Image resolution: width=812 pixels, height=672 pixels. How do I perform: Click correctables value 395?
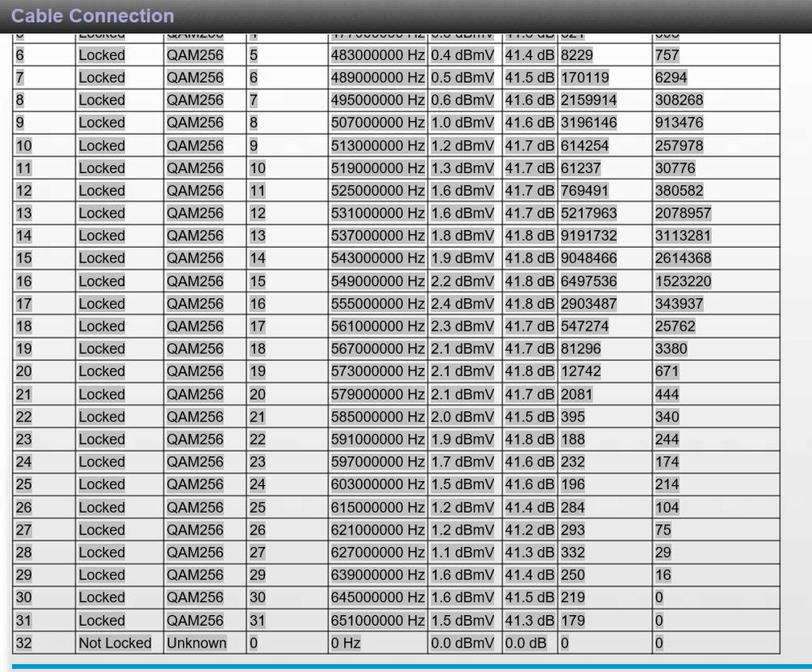pyautogui.click(x=573, y=417)
